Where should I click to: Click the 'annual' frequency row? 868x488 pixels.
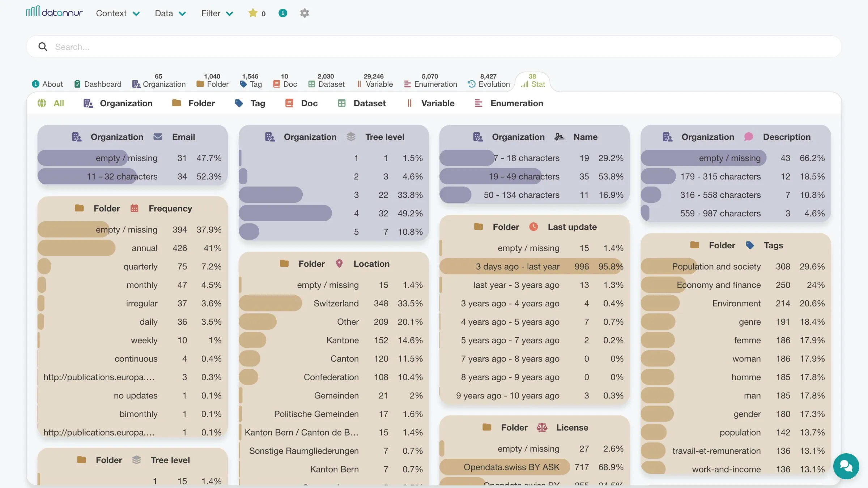(x=132, y=248)
